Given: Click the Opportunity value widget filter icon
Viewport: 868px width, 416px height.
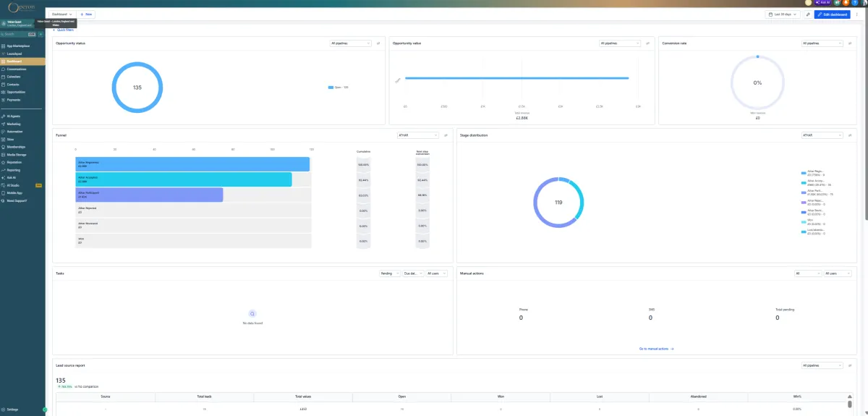Looking at the screenshot, I should (647, 43).
